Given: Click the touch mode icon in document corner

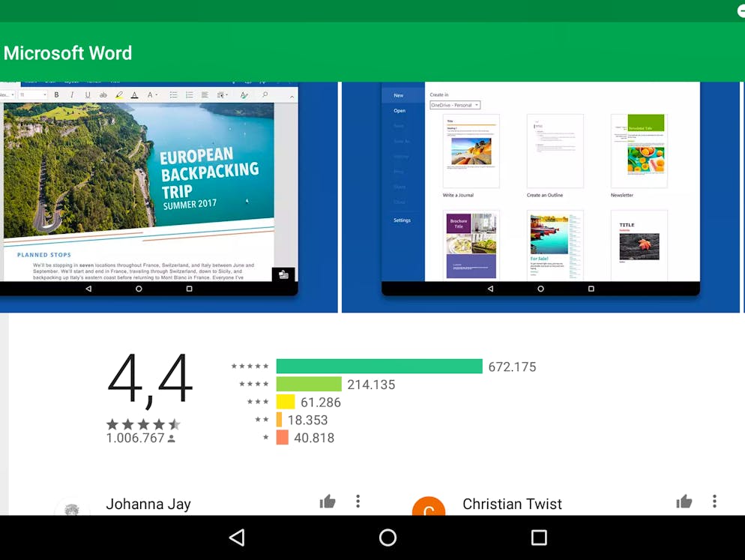Looking at the screenshot, I should coord(283,274).
